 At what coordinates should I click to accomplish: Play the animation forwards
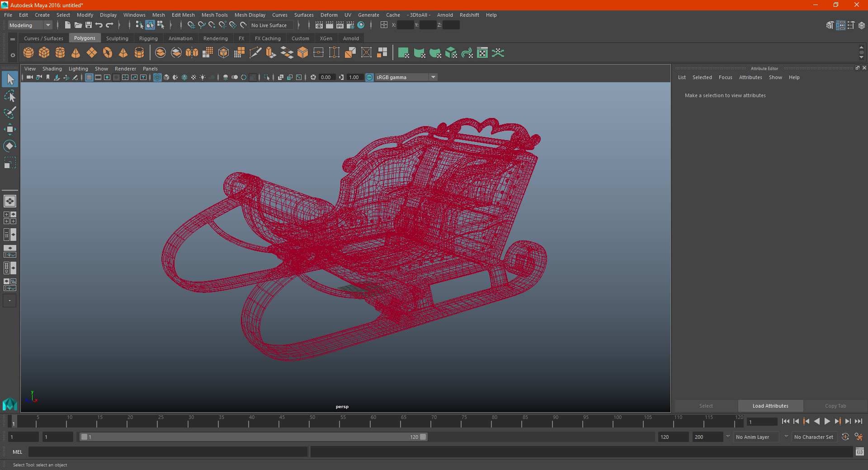pos(827,421)
